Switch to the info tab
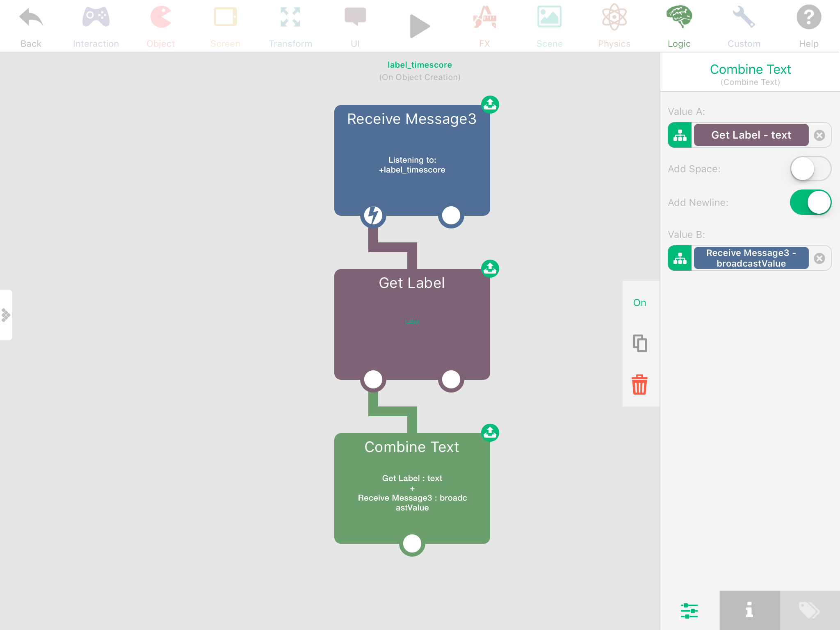The height and width of the screenshot is (630, 840). (749, 610)
